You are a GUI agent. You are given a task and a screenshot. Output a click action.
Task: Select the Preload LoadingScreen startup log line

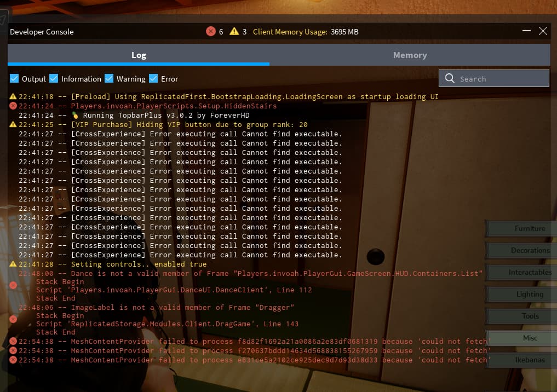[x=228, y=96]
